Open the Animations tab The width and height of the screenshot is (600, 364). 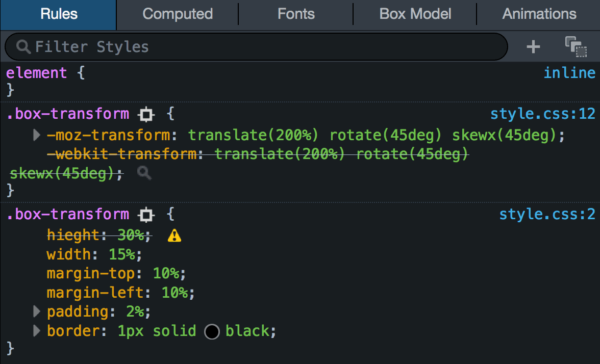pyautogui.click(x=539, y=14)
